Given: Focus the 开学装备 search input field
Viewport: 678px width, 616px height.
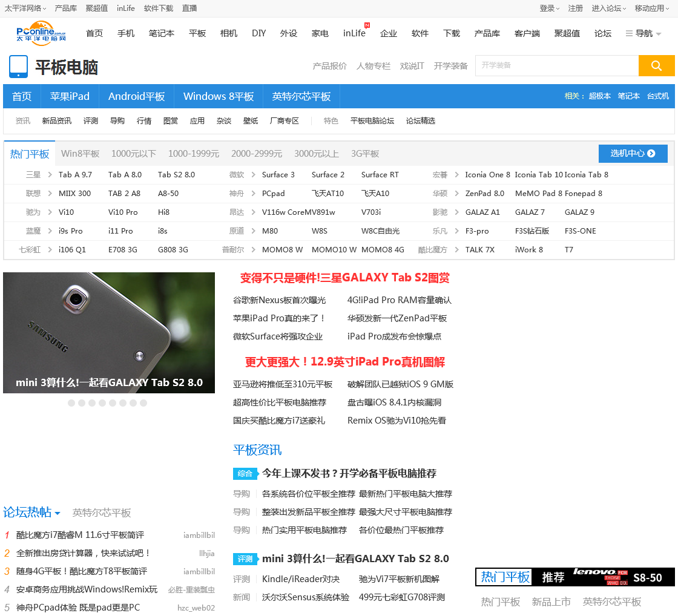Looking at the screenshot, I should 557,66.
